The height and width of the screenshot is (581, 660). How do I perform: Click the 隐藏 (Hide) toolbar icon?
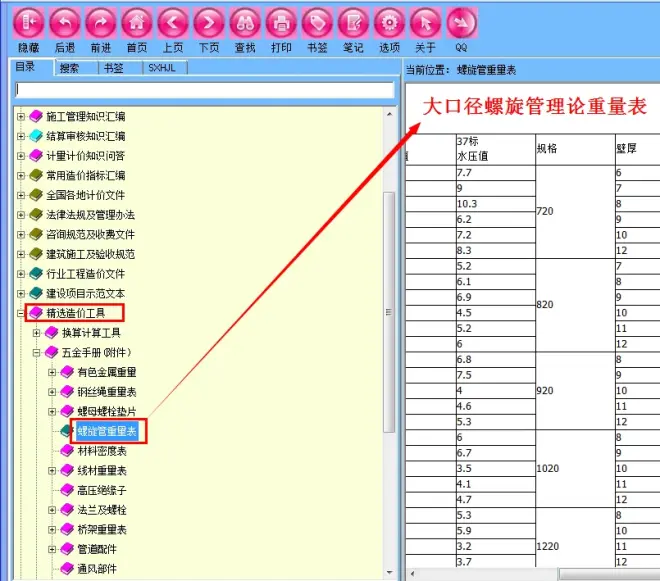pyautogui.click(x=28, y=22)
